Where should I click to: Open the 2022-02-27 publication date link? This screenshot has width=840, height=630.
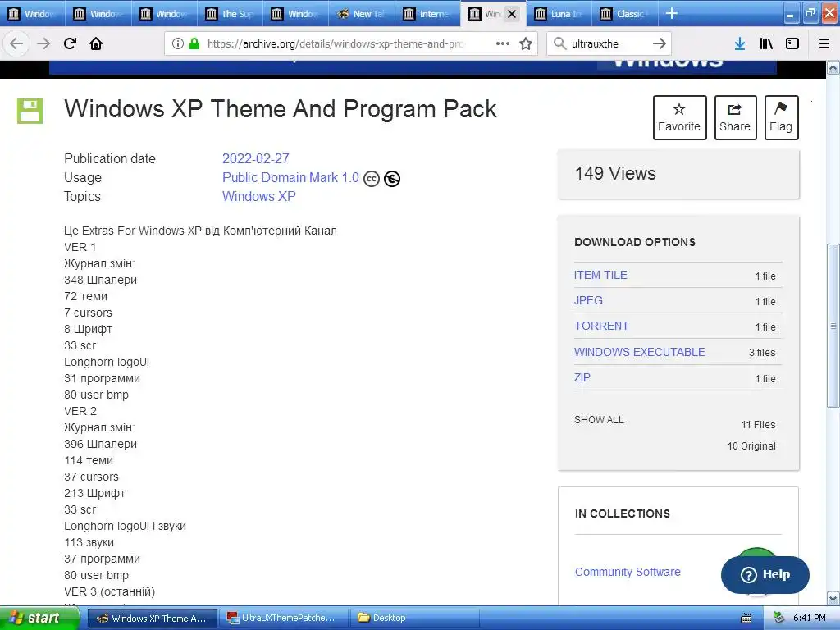click(256, 158)
